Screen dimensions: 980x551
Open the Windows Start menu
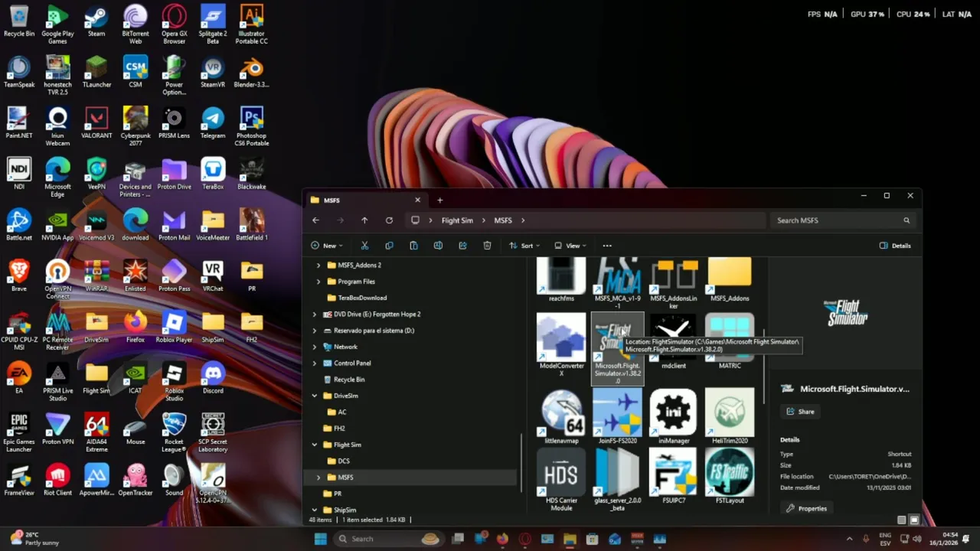(x=321, y=539)
